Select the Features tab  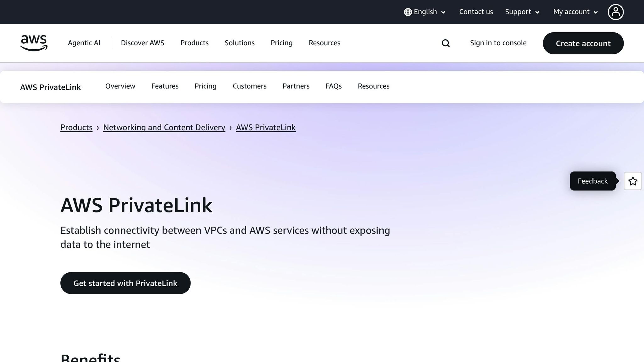[x=165, y=86]
